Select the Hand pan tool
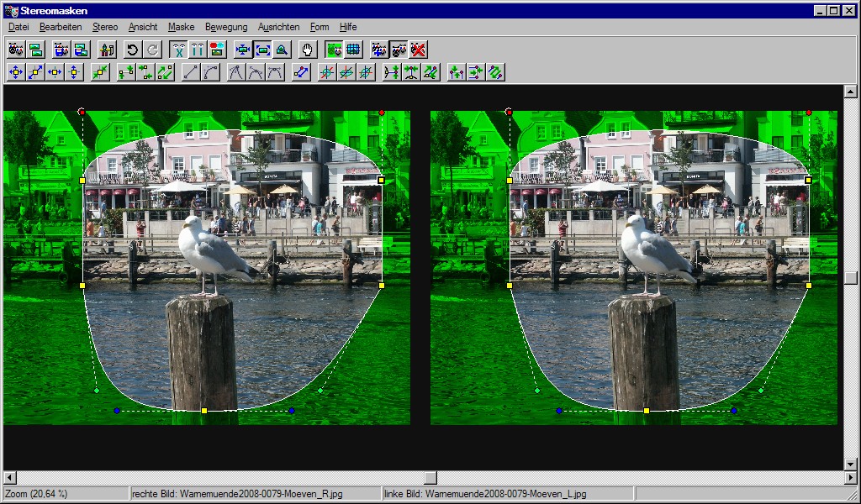 307,50
